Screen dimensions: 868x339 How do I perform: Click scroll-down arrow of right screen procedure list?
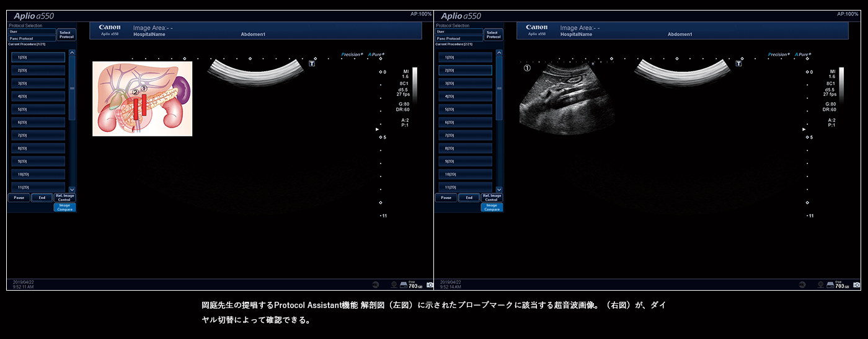[x=499, y=189]
